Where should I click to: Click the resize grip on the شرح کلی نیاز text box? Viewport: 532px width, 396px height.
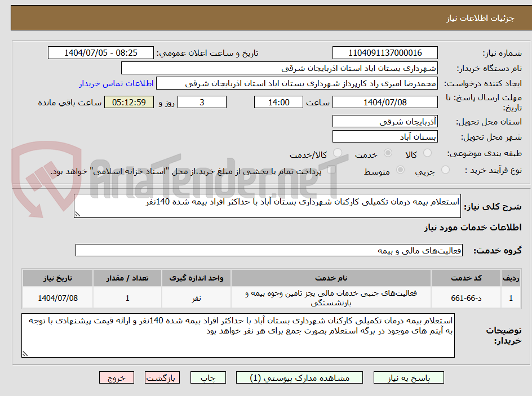[x=77, y=213]
